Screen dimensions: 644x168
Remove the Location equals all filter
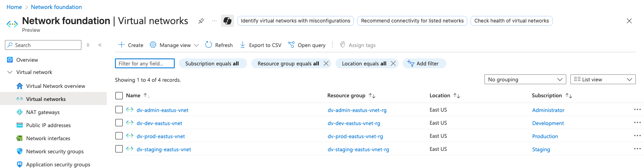pyautogui.click(x=393, y=63)
